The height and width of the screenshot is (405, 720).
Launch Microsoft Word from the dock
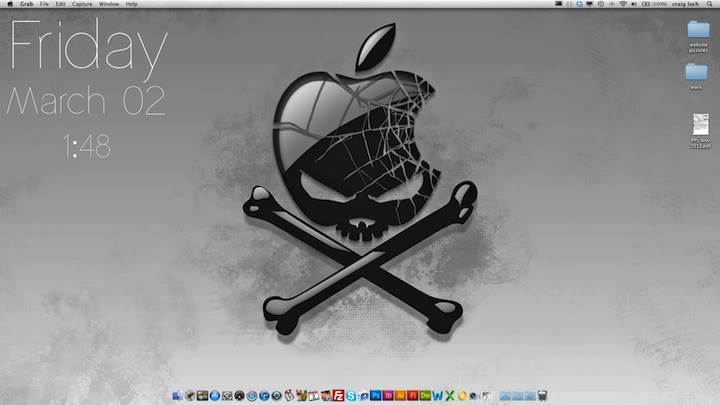click(x=437, y=395)
